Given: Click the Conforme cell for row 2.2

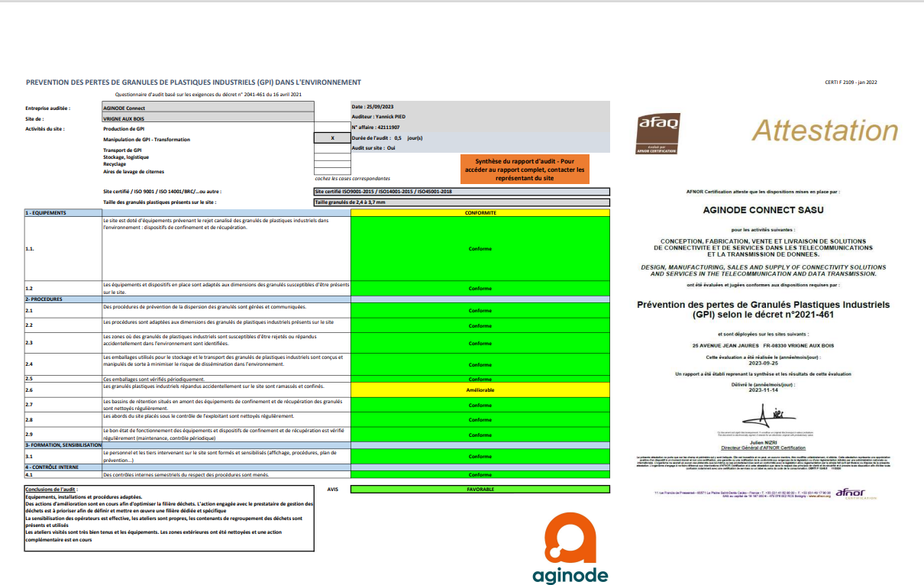Looking at the screenshot, I should click(480, 325).
